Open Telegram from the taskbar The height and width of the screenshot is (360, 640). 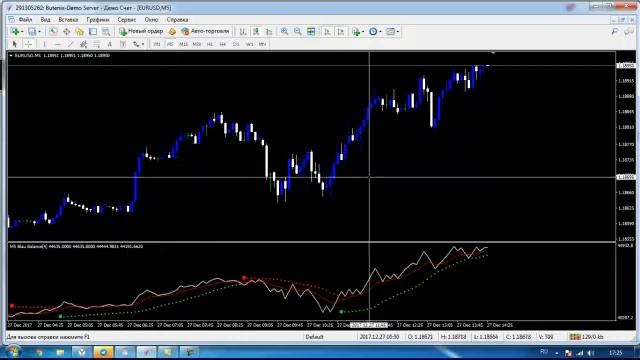click(x=103, y=352)
